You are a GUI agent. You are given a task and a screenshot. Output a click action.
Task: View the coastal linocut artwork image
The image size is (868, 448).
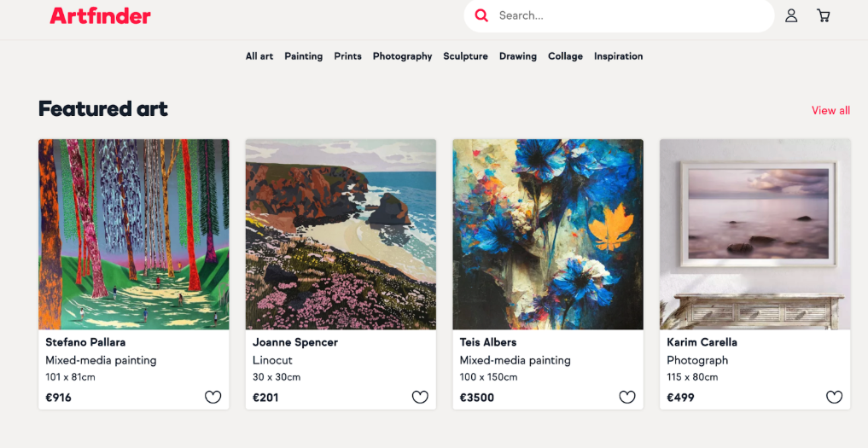point(341,234)
